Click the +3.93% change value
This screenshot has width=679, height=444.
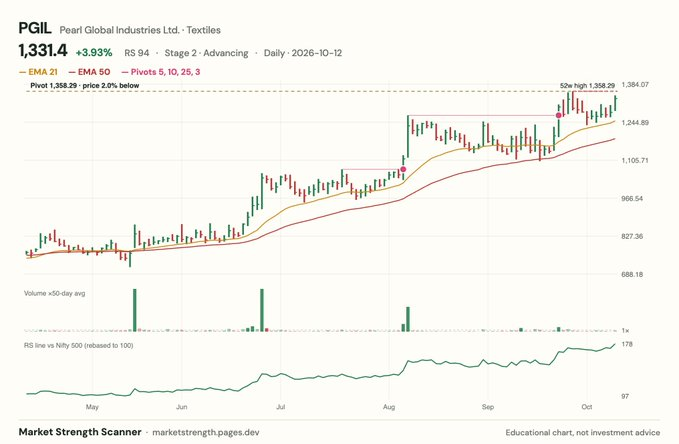[x=94, y=53]
